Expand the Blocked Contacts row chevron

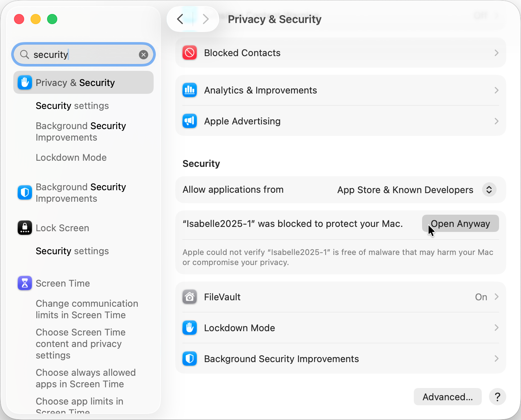[x=496, y=53]
